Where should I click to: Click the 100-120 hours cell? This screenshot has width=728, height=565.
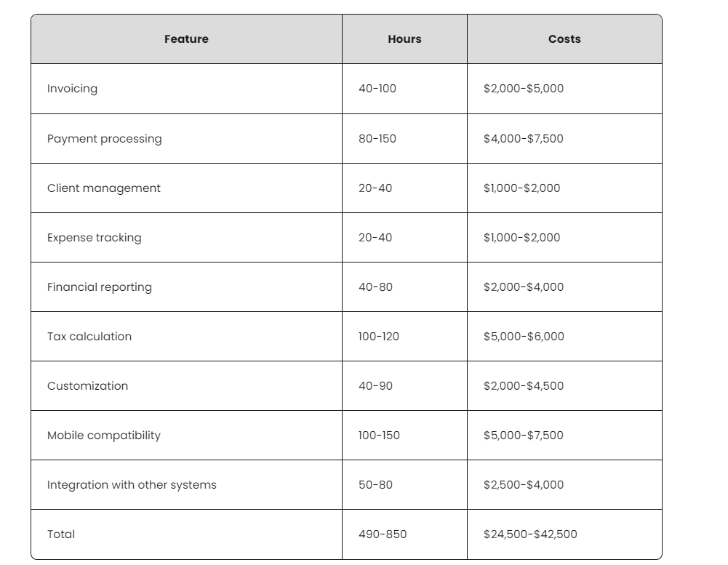point(378,336)
